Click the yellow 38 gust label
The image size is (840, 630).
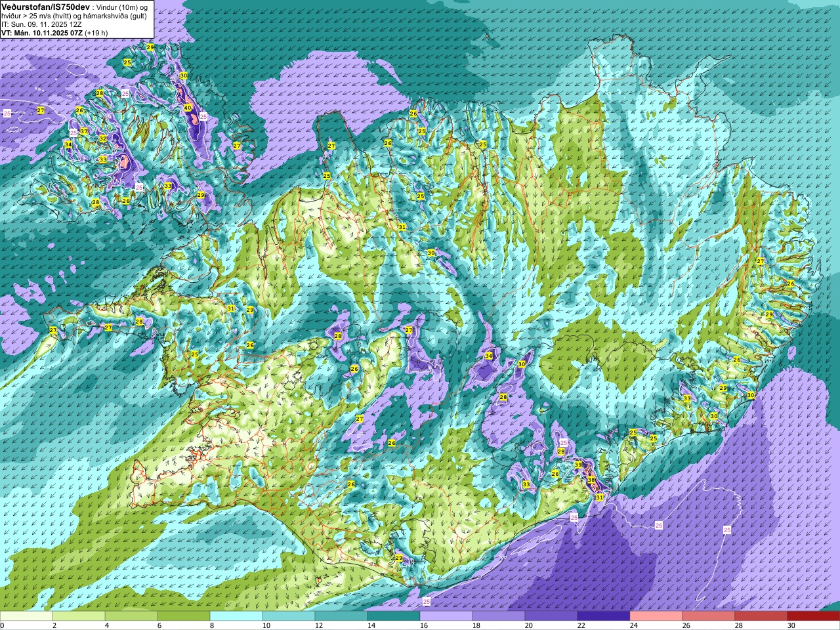[x=591, y=480]
